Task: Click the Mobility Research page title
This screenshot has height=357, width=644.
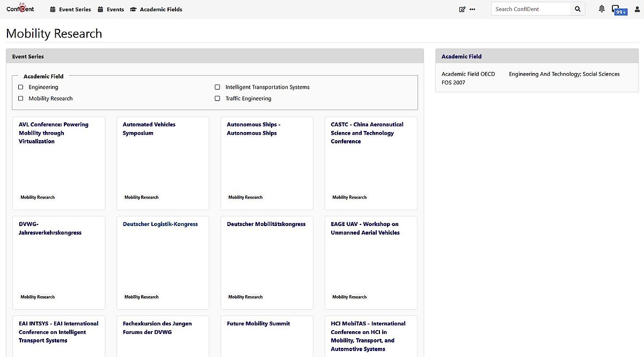Action: (54, 33)
